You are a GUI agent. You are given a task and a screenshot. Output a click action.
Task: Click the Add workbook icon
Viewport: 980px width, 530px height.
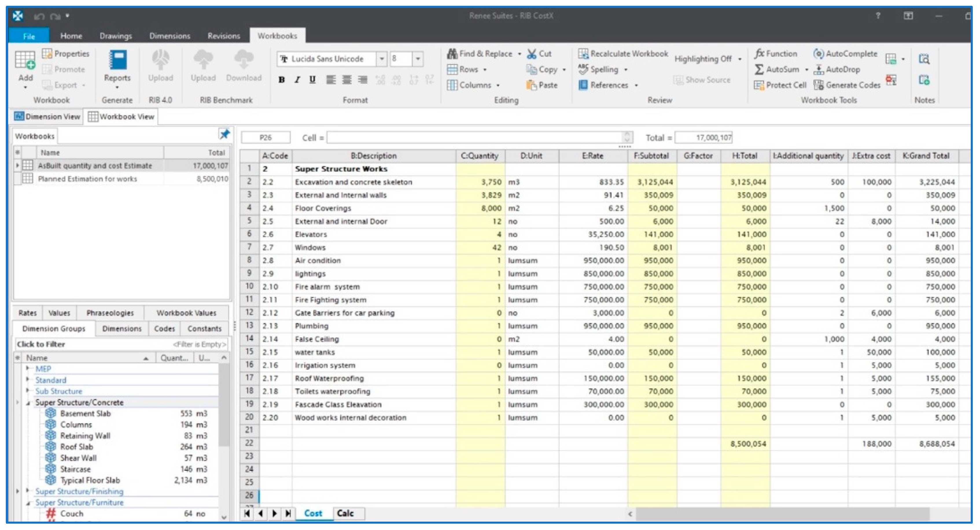(25, 61)
